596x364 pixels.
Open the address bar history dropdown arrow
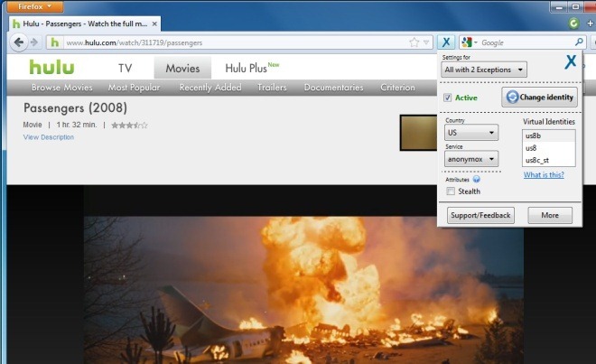(x=426, y=42)
